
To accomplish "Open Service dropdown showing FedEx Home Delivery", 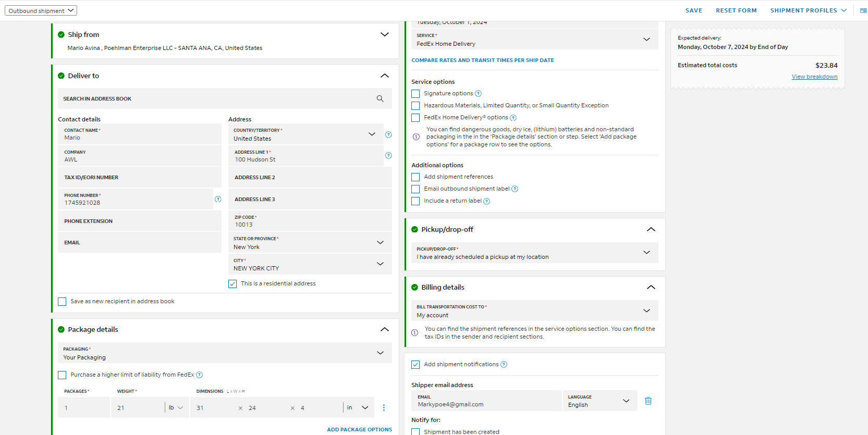I will tap(535, 39).
